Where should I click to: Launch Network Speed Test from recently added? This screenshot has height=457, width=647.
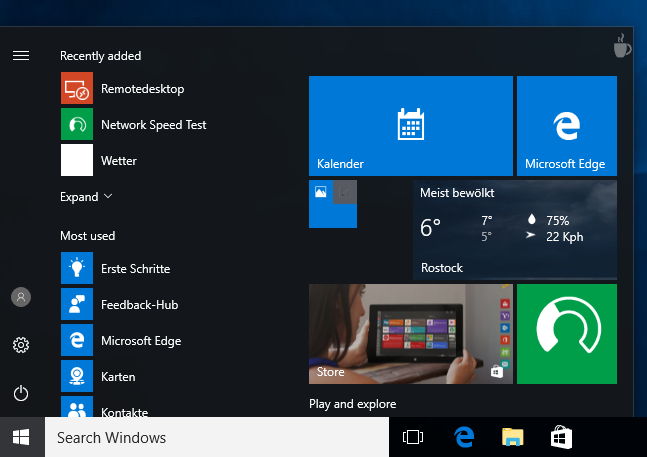(77, 124)
